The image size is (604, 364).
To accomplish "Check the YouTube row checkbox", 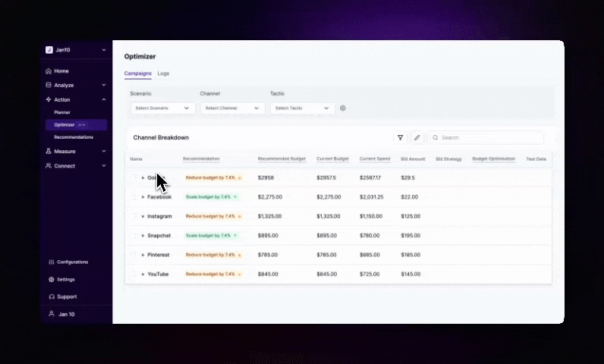I will coord(134,275).
